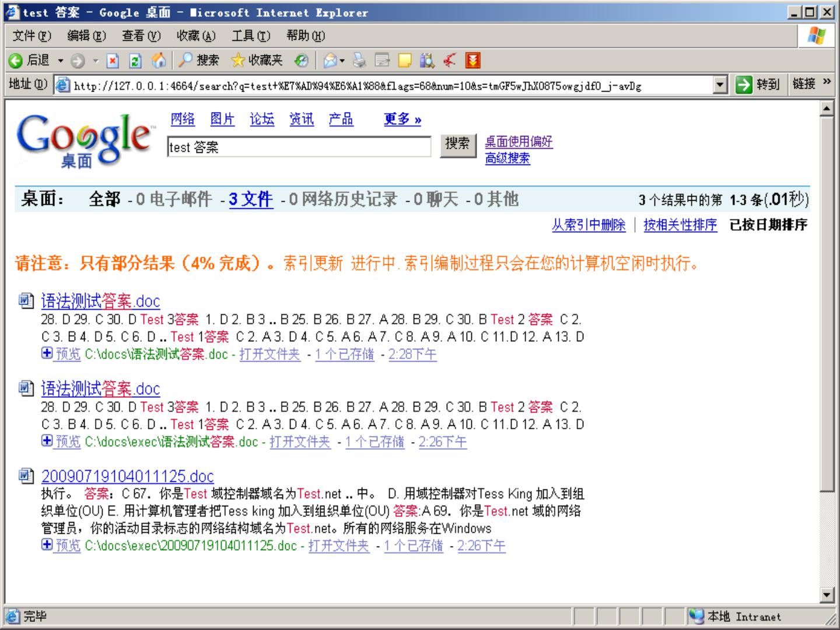
Task: Click the 搜索 button next to query box
Action: [457, 143]
